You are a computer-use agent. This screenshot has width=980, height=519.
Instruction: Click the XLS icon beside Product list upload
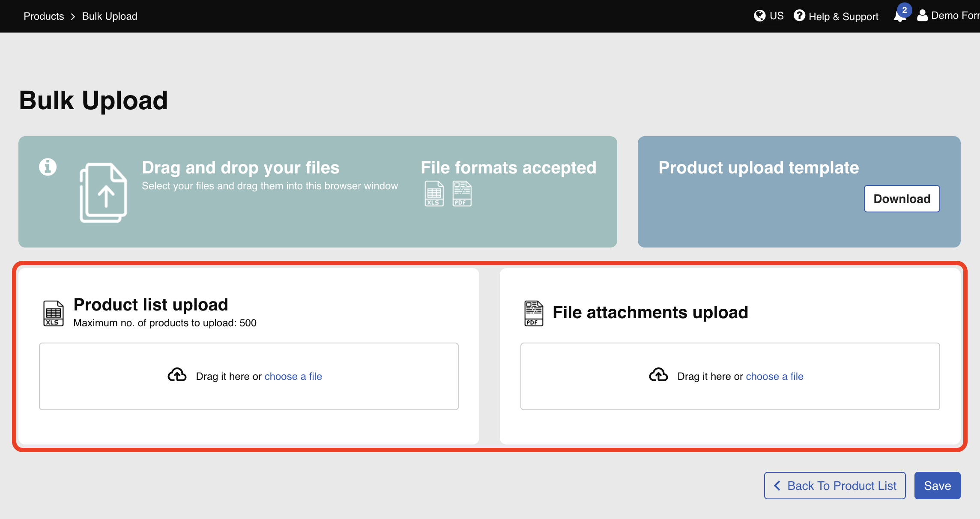54,313
